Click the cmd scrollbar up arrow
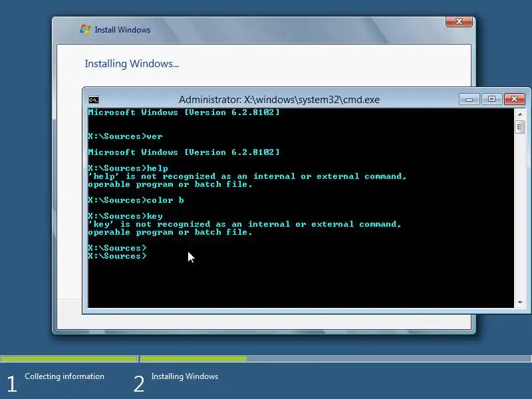The image size is (532, 399). coord(520,114)
